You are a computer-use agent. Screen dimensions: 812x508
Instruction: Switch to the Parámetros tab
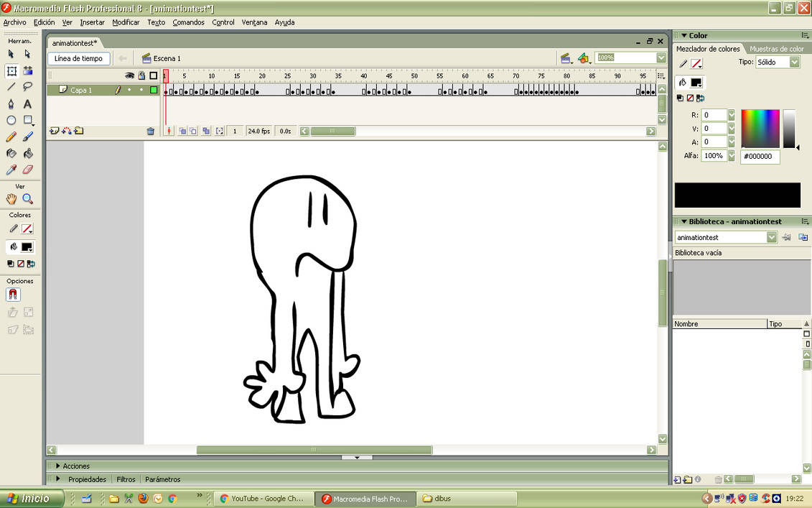[x=162, y=479]
